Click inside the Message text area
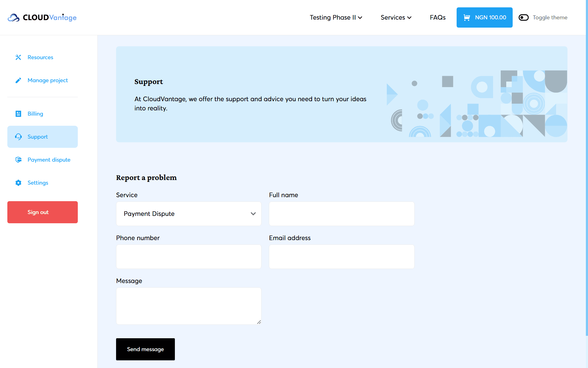 pyautogui.click(x=189, y=306)
